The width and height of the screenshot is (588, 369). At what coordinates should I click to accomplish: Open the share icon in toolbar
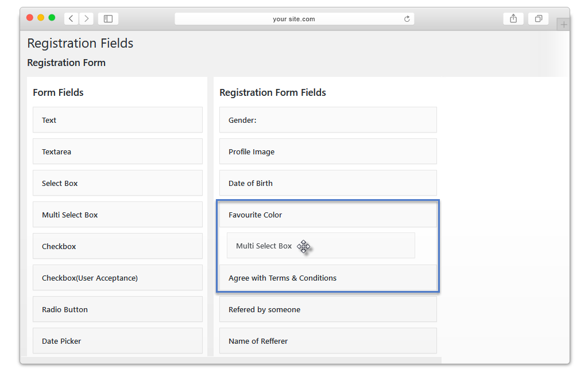click(x=513, y=18)
